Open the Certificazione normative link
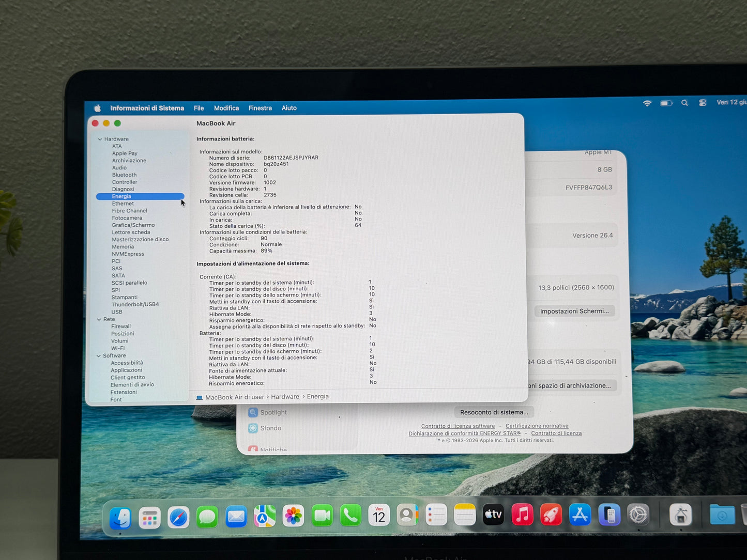 537,426
